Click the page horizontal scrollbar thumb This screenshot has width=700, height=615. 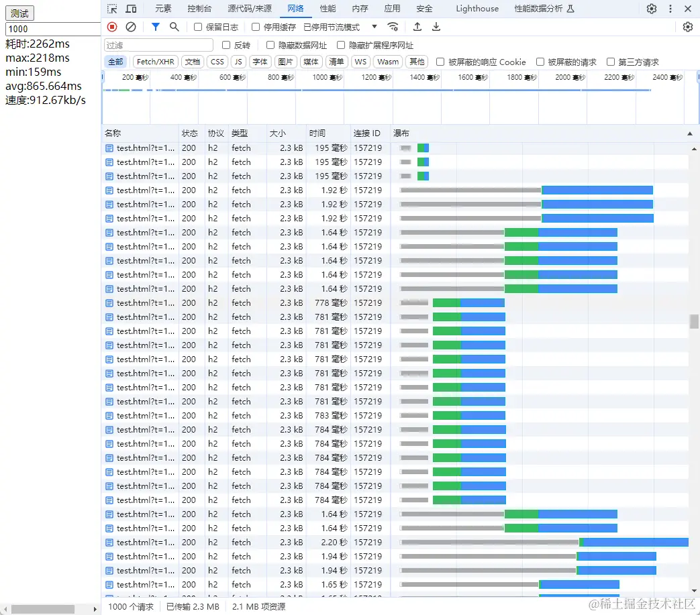click(43, 609)
